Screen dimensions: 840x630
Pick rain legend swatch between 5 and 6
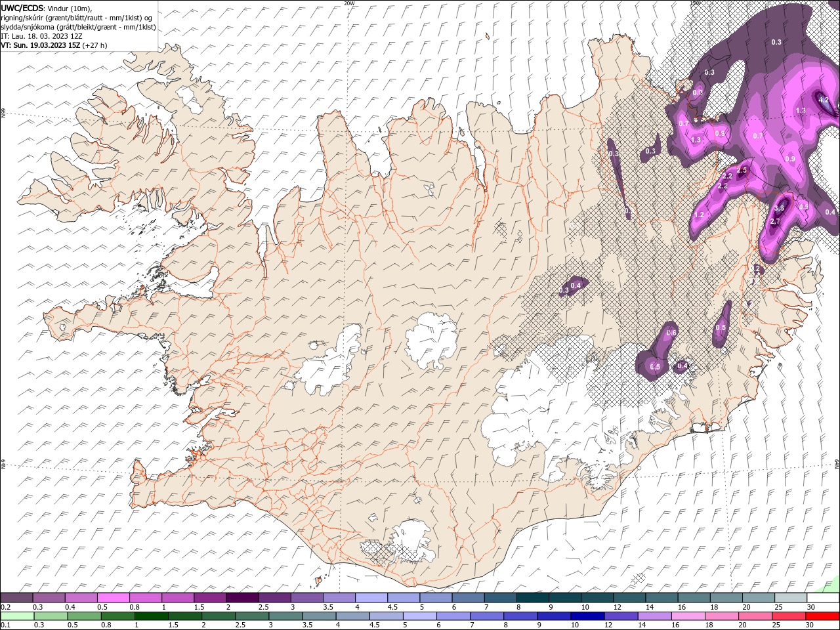(x=420, y=616)
